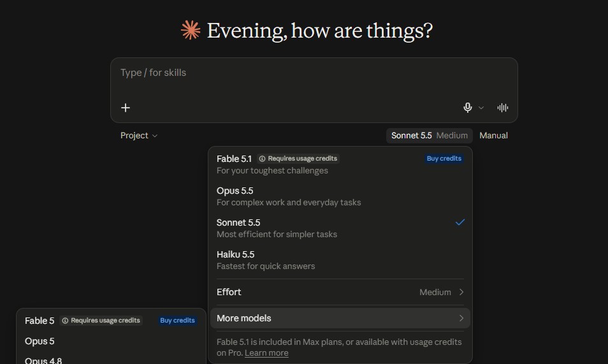Open the Sonnet 5.5 Medium model selector
The height and width of the screenshot is (364, 608).
(430, 135)
